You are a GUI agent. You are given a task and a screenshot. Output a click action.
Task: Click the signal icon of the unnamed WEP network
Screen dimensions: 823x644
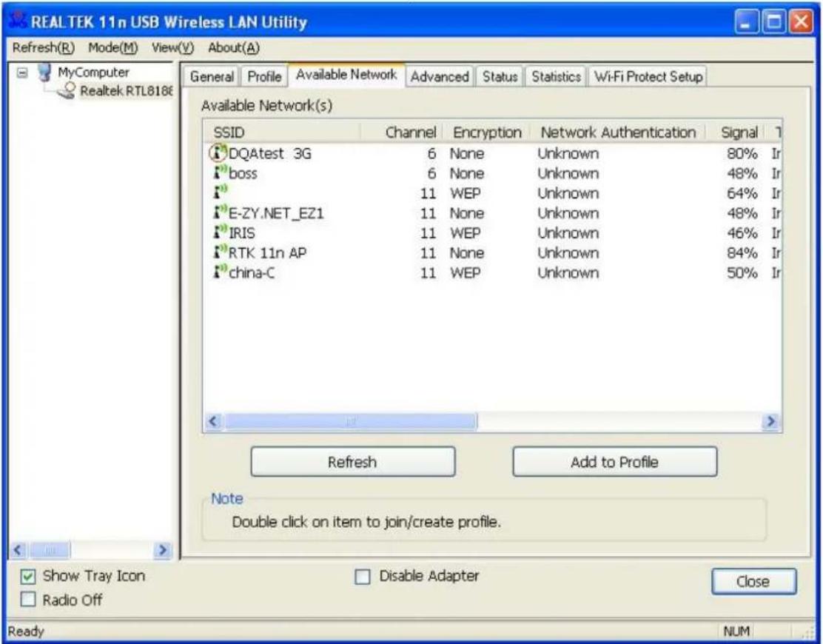pyautogui.click(x=220, y=192)
